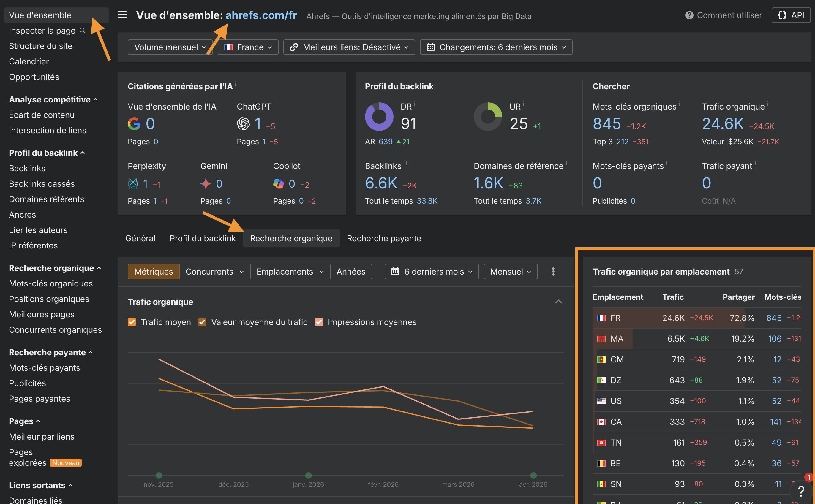The width and height of the screenshot is (815, 504).
Task: Uncheck Valeur moyenne du trafic
Action: point(203,322)
